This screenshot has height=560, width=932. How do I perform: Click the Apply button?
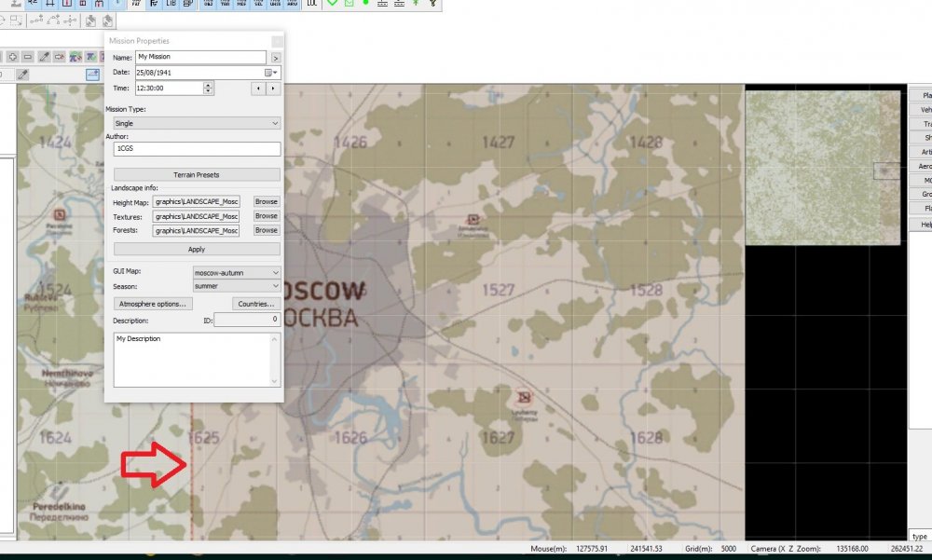click(196, 249)
